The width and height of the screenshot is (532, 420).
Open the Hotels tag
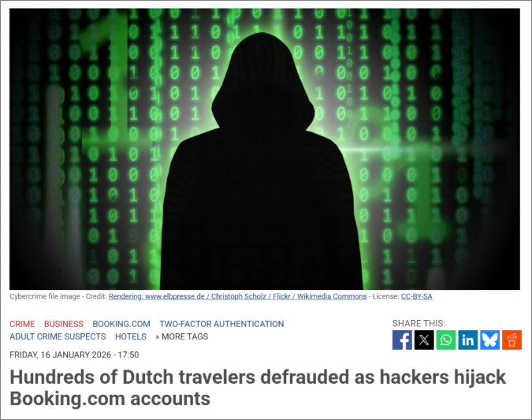coord(131,336)
